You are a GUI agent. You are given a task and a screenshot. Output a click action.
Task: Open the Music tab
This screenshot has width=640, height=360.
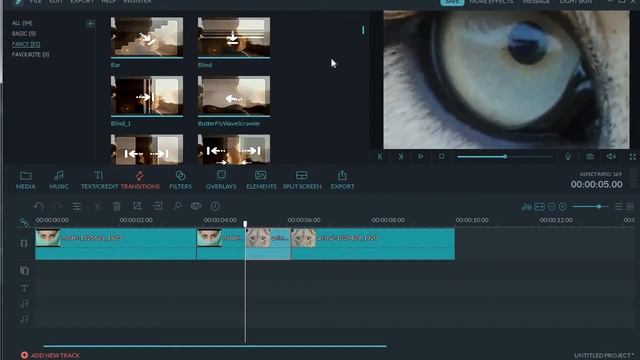[59, 180]
